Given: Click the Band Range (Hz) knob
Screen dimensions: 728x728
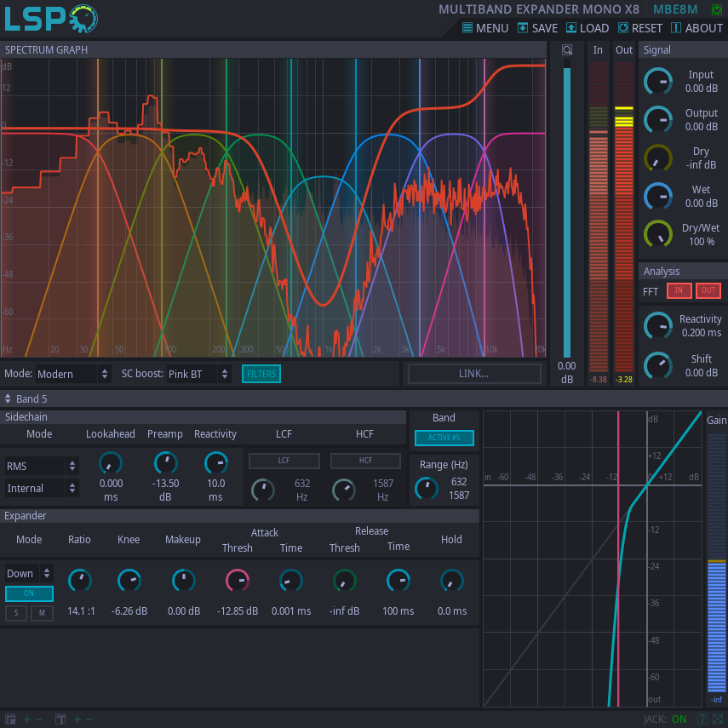Looking at the screenshot, I should pos(427,488).
